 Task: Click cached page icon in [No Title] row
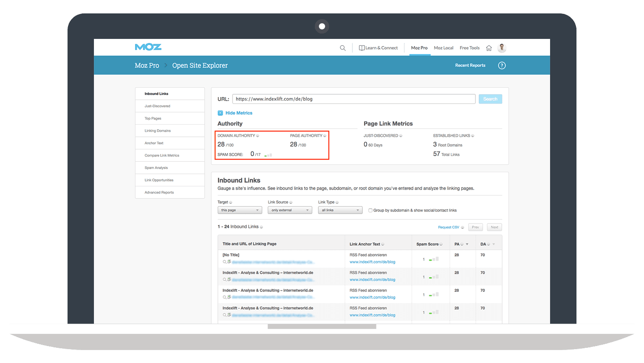click(229, 262)
